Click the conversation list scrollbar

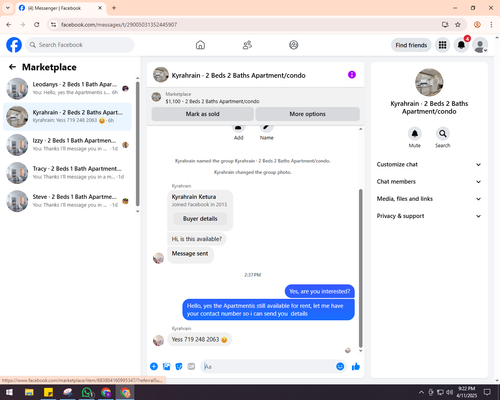[x=138, y=143]
